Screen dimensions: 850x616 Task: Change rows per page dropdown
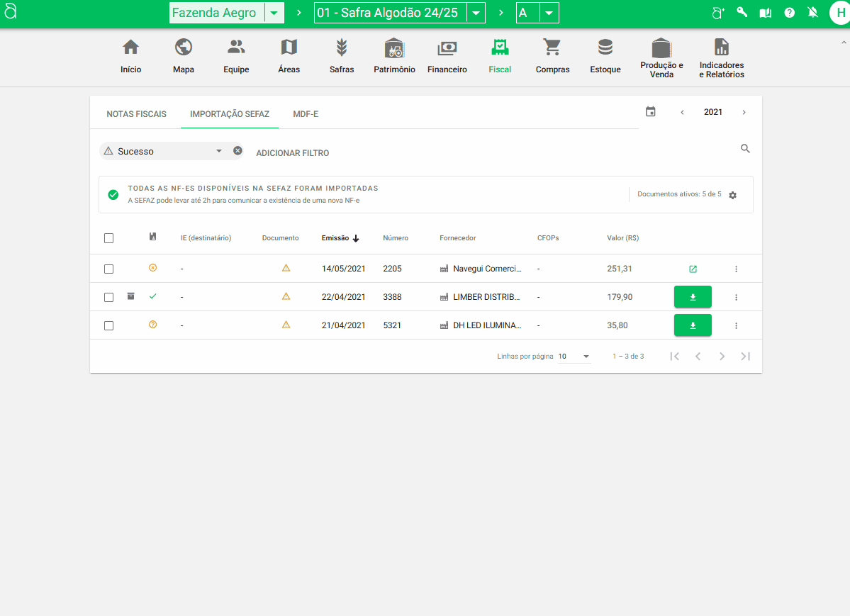pyautogui.click(x=574, y=357)
